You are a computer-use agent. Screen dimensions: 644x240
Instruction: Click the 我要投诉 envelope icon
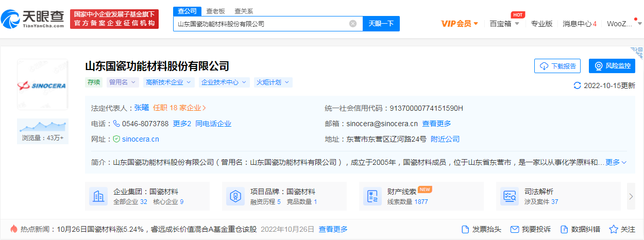[x=514, y=229]
